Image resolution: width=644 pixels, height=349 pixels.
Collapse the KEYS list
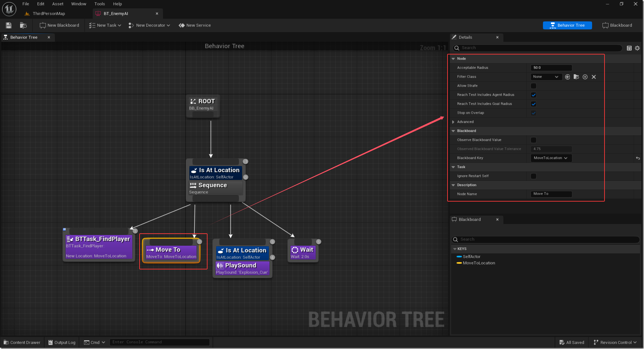[x=455, y=249]
